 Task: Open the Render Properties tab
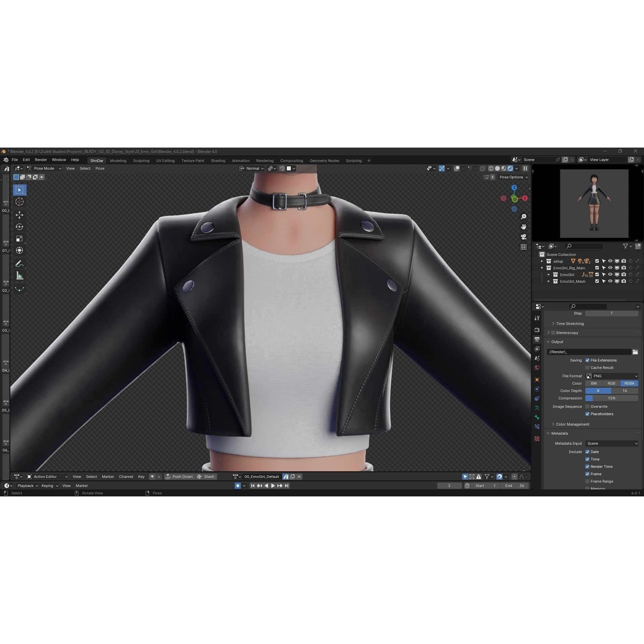point(537,330)
